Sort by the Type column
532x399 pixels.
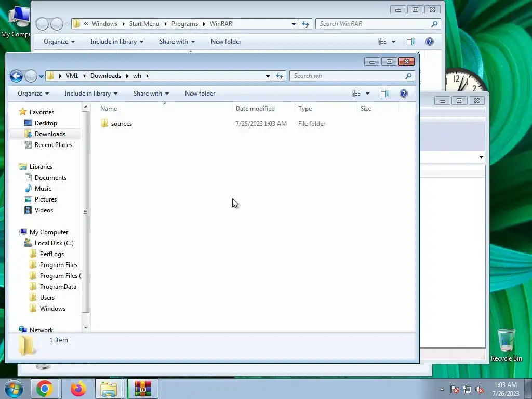click(x=326, y=109)
